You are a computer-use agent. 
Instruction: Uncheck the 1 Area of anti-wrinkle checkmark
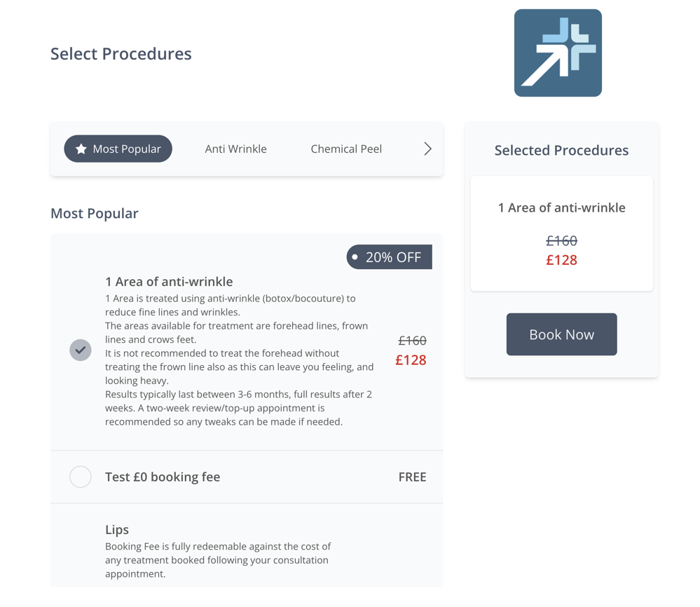coord(81,350)
